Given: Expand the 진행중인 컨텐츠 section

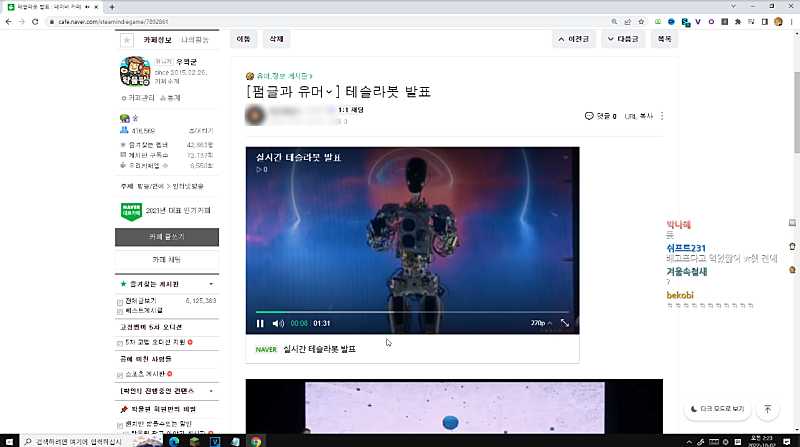Looking at the screenshot, I should click(211, 391).
